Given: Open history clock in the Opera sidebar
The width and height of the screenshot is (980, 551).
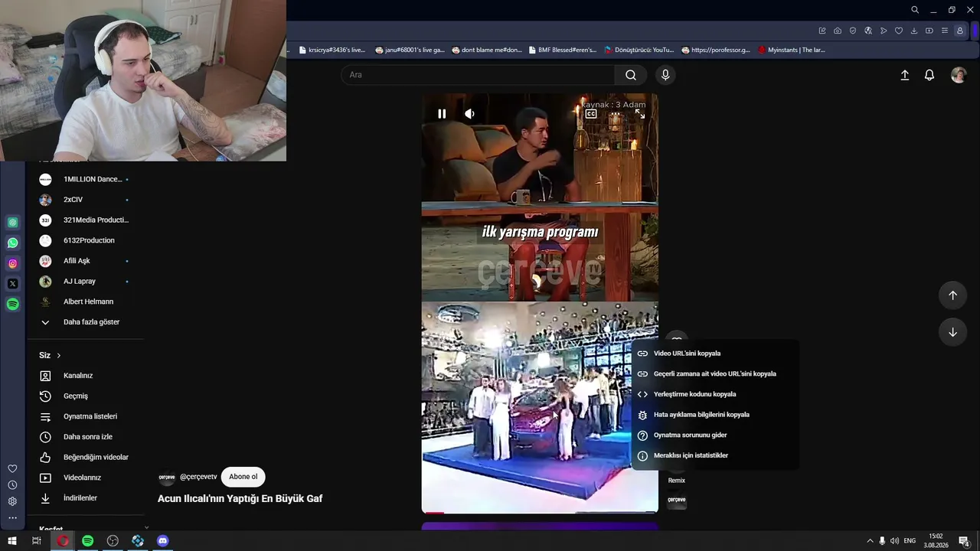Looking at the screenshot, I should [12, 485].
